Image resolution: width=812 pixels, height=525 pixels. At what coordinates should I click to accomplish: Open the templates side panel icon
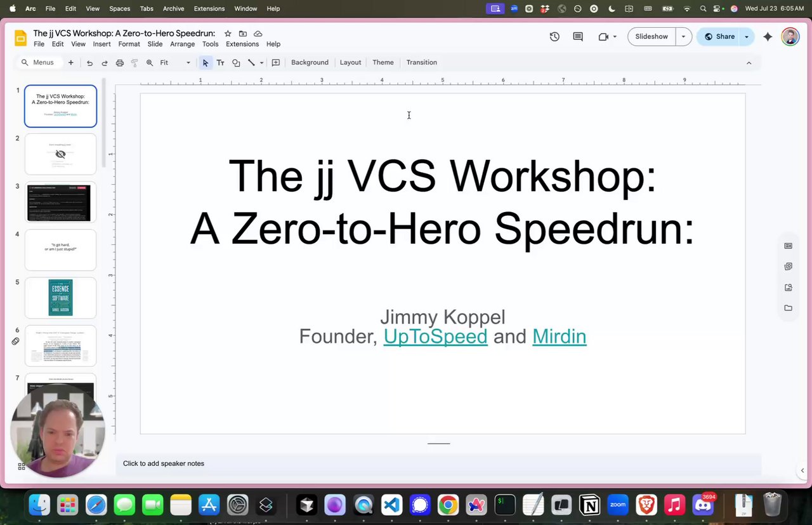789,246
